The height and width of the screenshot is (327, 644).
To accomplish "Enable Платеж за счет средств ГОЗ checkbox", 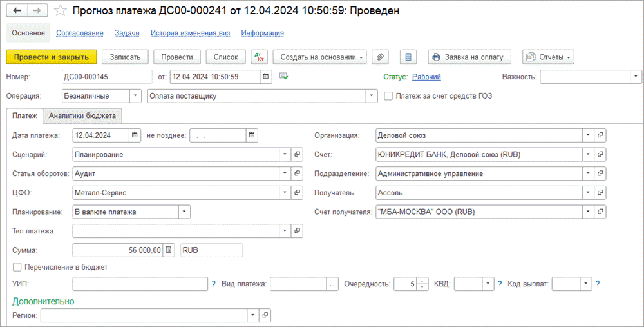I will tap(388, 96).
